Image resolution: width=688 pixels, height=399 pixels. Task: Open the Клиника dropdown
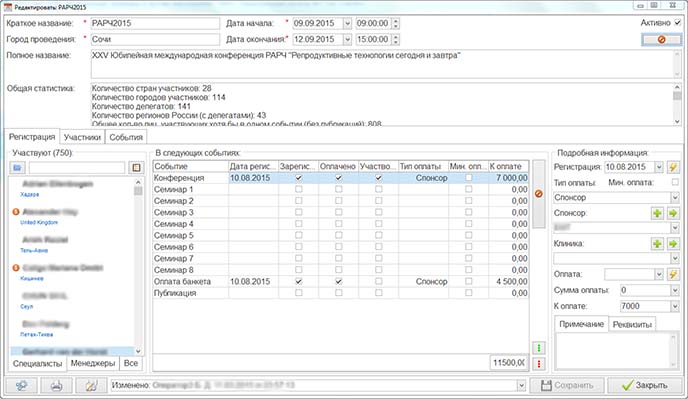click(675, 258)
